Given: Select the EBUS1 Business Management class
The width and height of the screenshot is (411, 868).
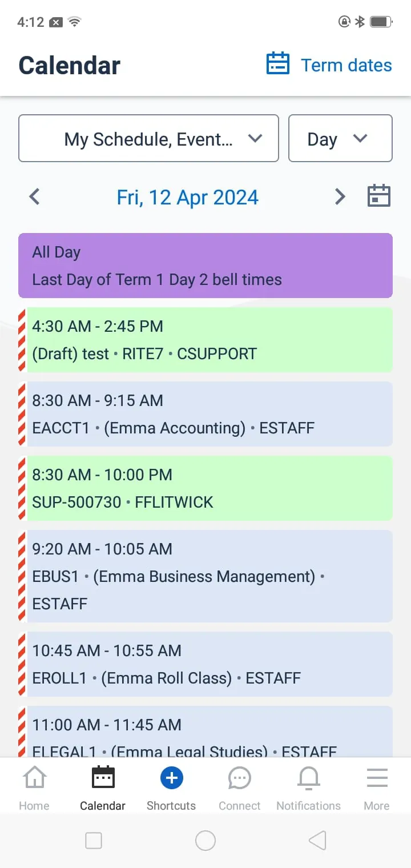Looking at the screenshot, I should pyautogui.click(x=209, y=576).
